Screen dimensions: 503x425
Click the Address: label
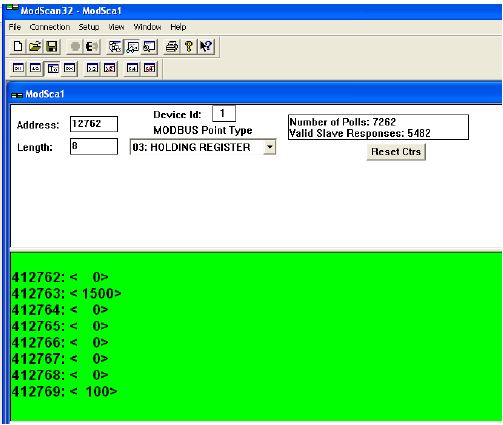(x=38, y=125)
